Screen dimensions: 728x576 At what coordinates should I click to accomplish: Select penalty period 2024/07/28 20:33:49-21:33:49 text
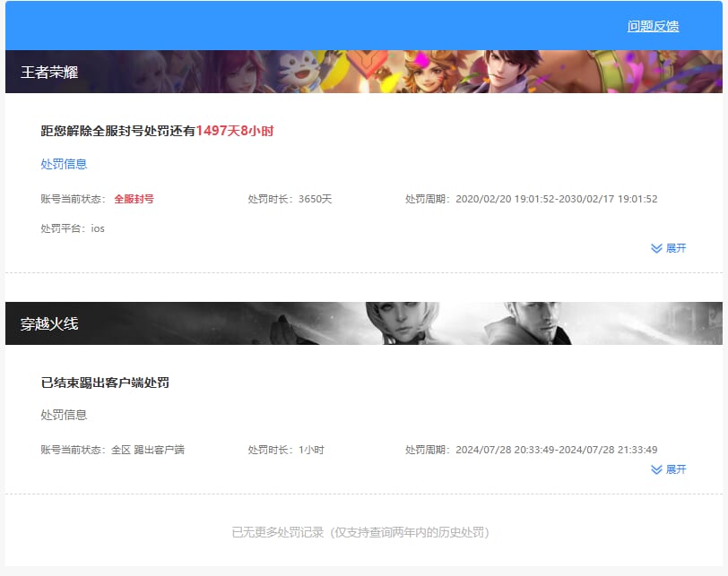531,450
